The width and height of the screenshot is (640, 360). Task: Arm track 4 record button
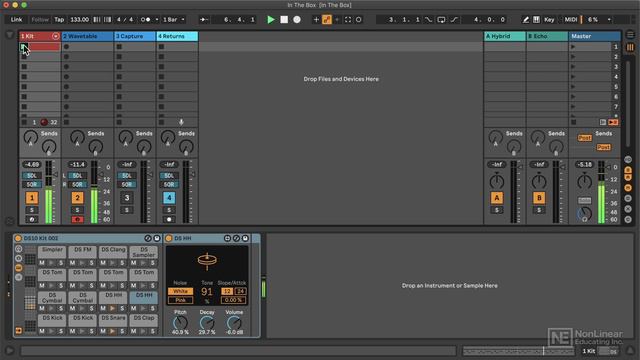tap(169, 220)
